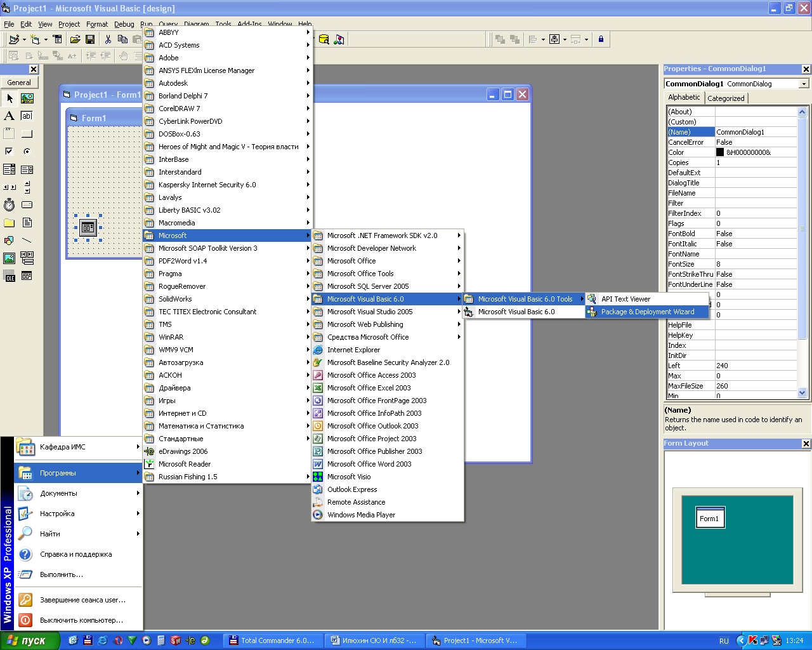Click the Properties list scroll up arrow
Screen dimensions: 812x650
802,112
